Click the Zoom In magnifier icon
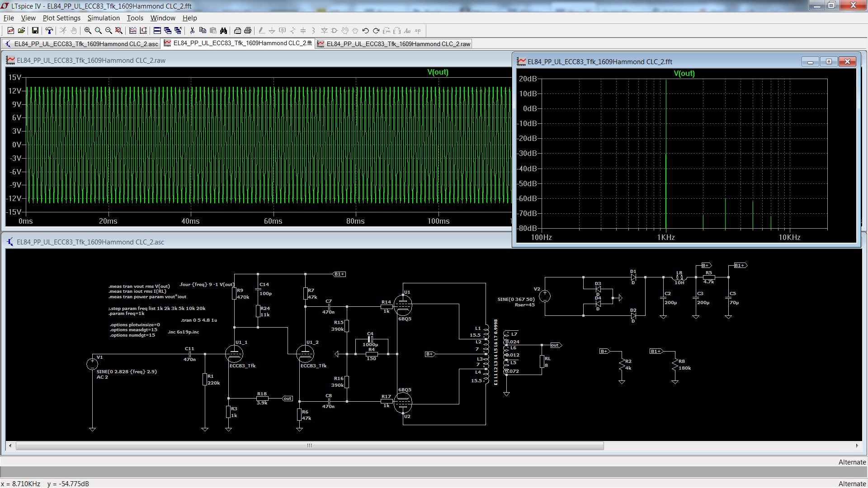Screen dimensions: 868x488 point(88,31)
